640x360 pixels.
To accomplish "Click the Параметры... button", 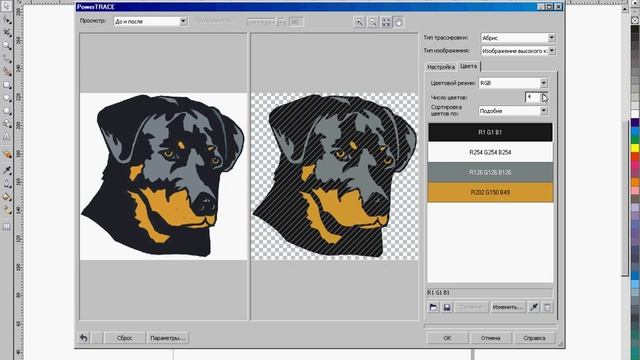I will click(167, 338).
